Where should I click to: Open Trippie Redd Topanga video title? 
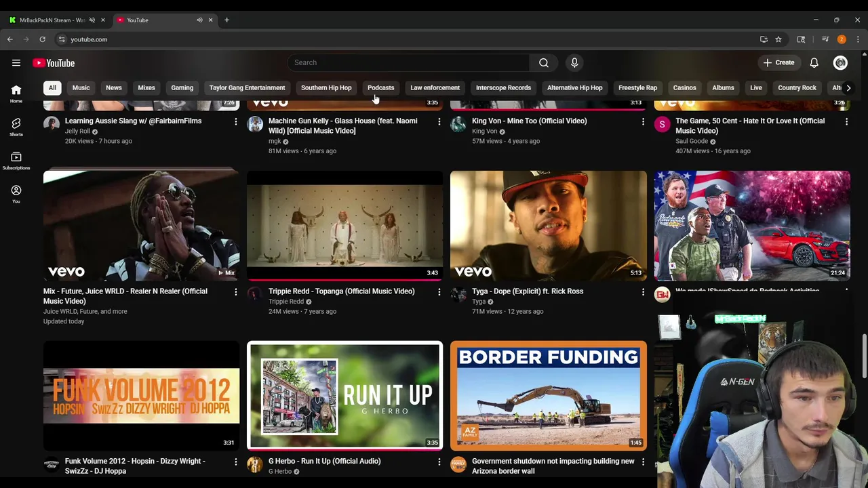[x=341, y=291]
